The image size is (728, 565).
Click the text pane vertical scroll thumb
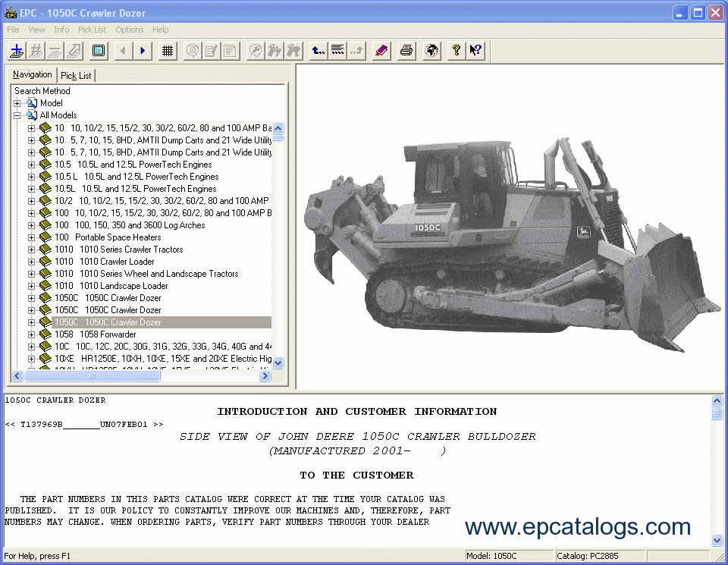(x=717, y=413)
